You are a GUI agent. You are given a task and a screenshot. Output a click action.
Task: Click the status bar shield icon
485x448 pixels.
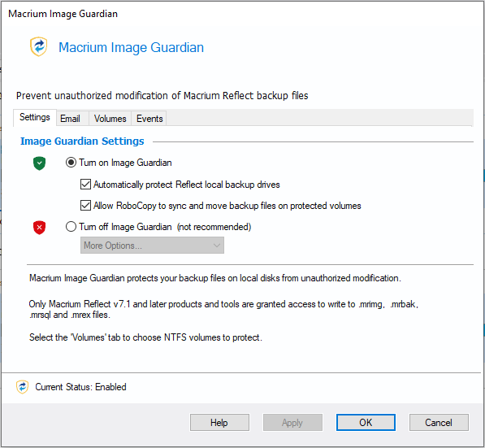point(22,387)
